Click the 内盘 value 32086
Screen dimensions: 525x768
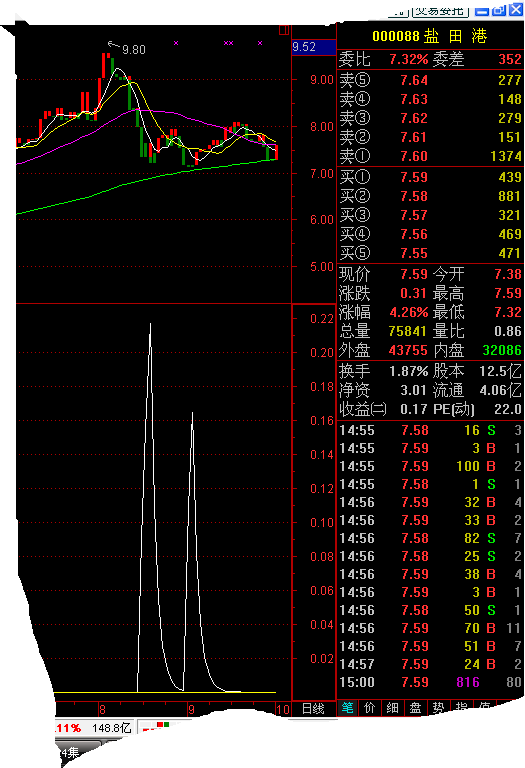(x=502, y=351)
